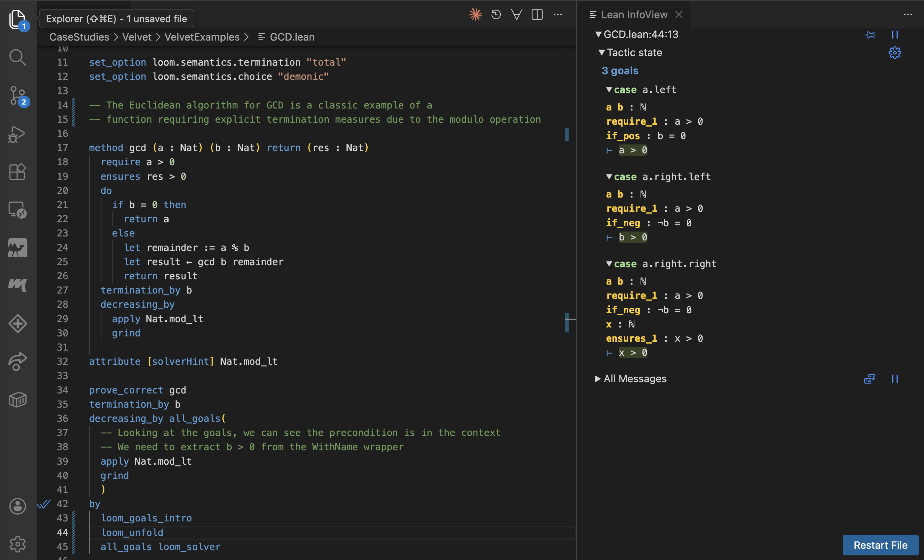The height and width of the screenshot is (560, 924).
Task: Place cursor on line 44 loom_unfold
Action: 132,533
